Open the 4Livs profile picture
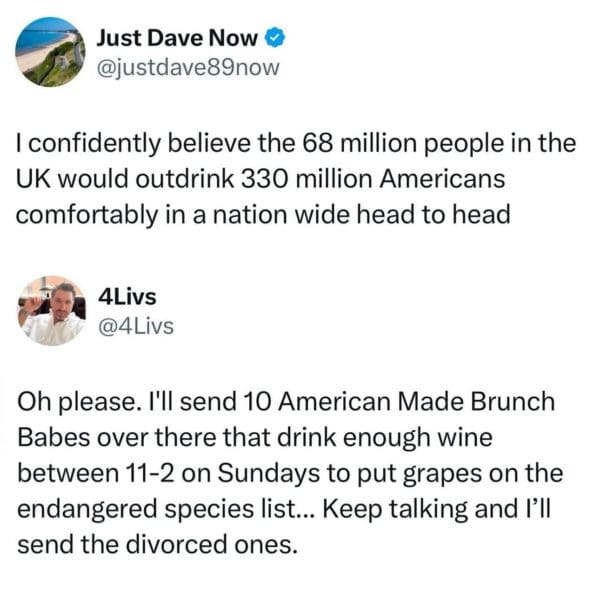Viewport: 600px width, 593px height. (51, 311)
